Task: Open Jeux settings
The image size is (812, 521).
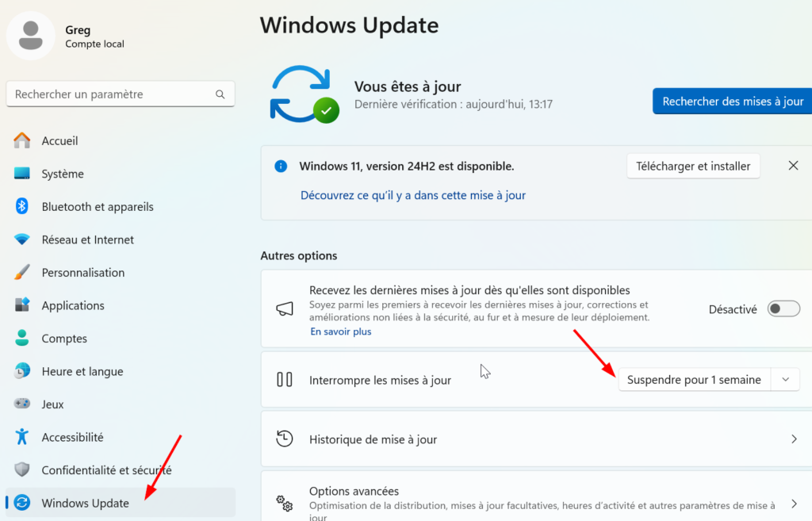Action: click(121, 404)
